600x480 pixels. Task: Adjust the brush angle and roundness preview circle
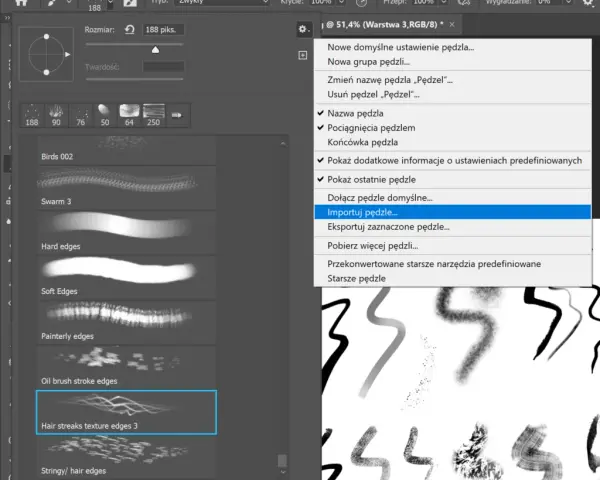(x=46, y=54)
